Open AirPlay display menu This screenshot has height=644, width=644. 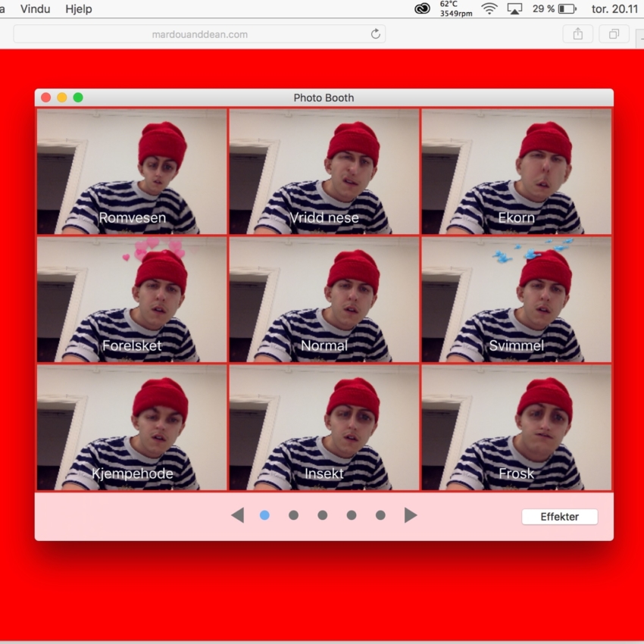(514, 8)
